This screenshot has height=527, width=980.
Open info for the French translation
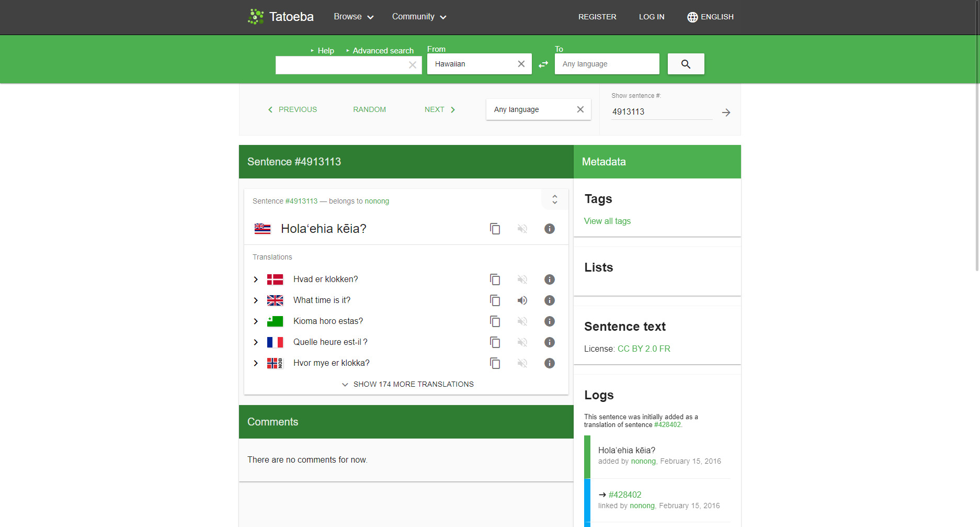pos(549,342)
